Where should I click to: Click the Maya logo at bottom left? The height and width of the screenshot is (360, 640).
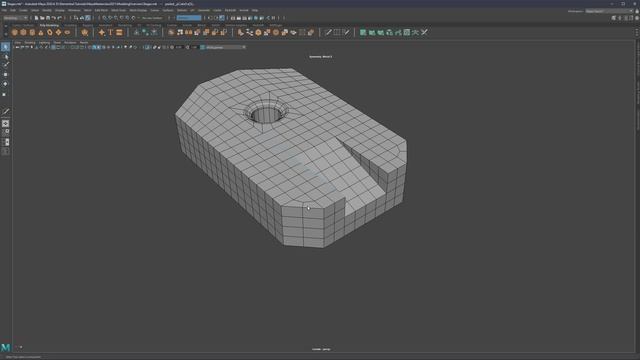point(5,347)
